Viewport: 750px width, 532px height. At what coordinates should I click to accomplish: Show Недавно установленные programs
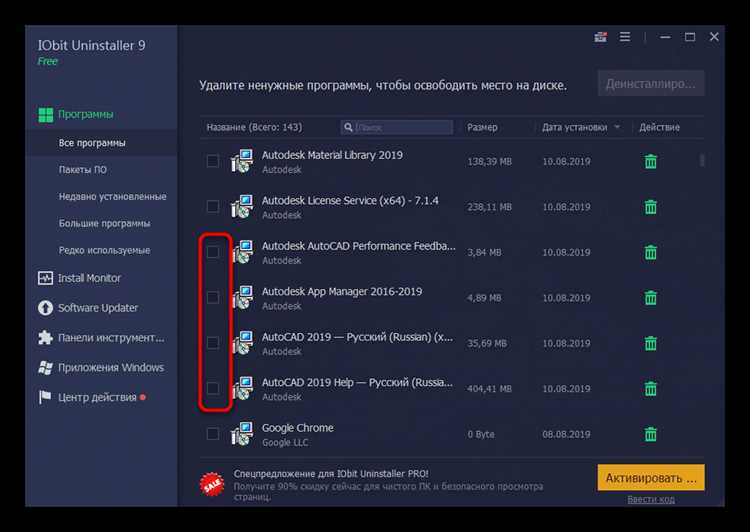[112, 197]
